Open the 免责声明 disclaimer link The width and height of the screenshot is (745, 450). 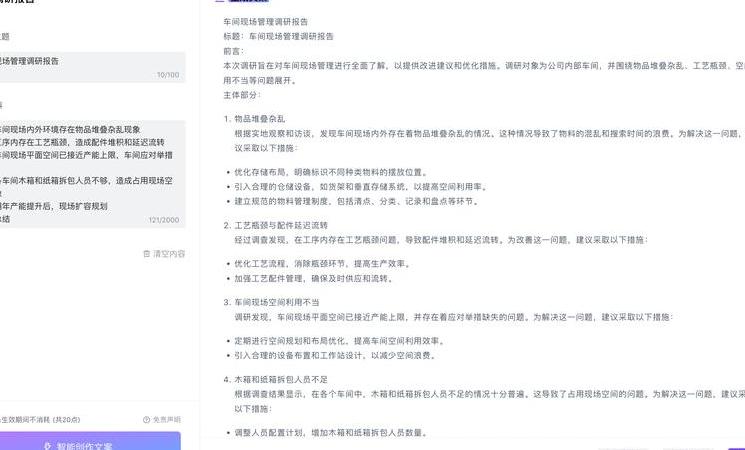point(167,420)
